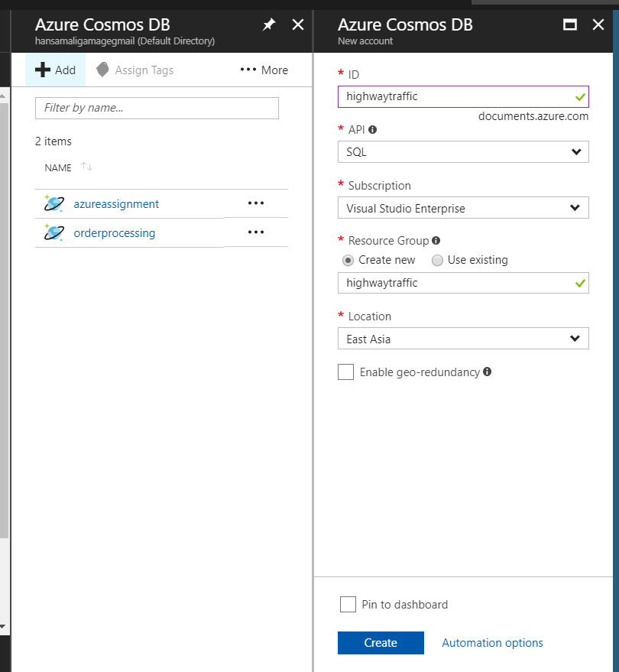
Task: Open the API dropdown showing SQL
Action: [x=463, y=151]
